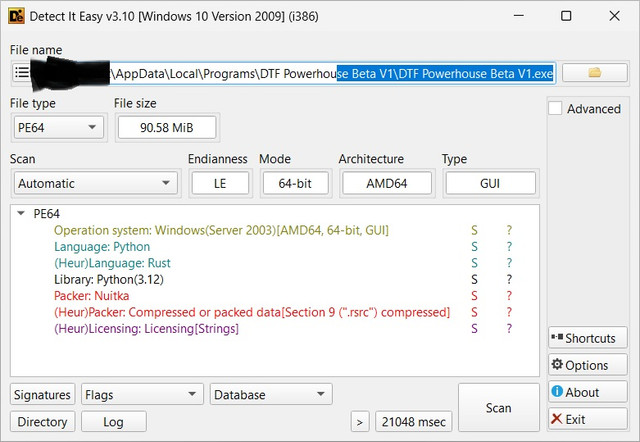Viewport: 640px width, 442px height.
Task: Click the 90.58 MiB file size field
Action: pos(167,128)
